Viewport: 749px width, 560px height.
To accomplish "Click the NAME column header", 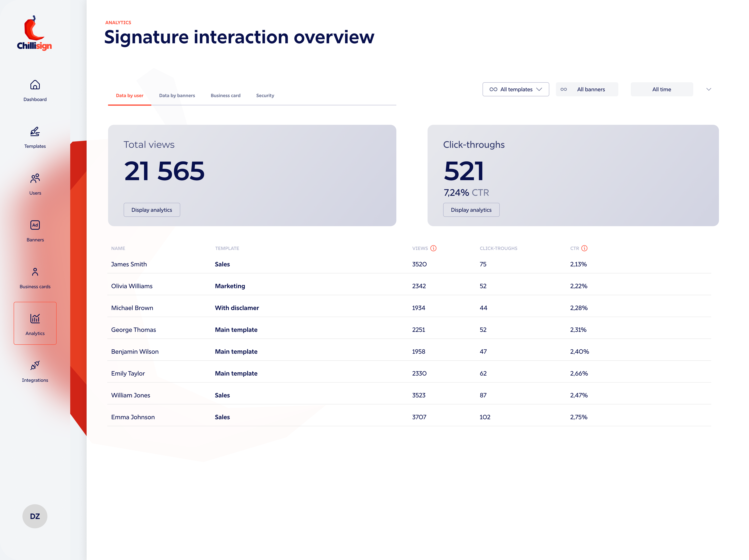I will point(118,248).
